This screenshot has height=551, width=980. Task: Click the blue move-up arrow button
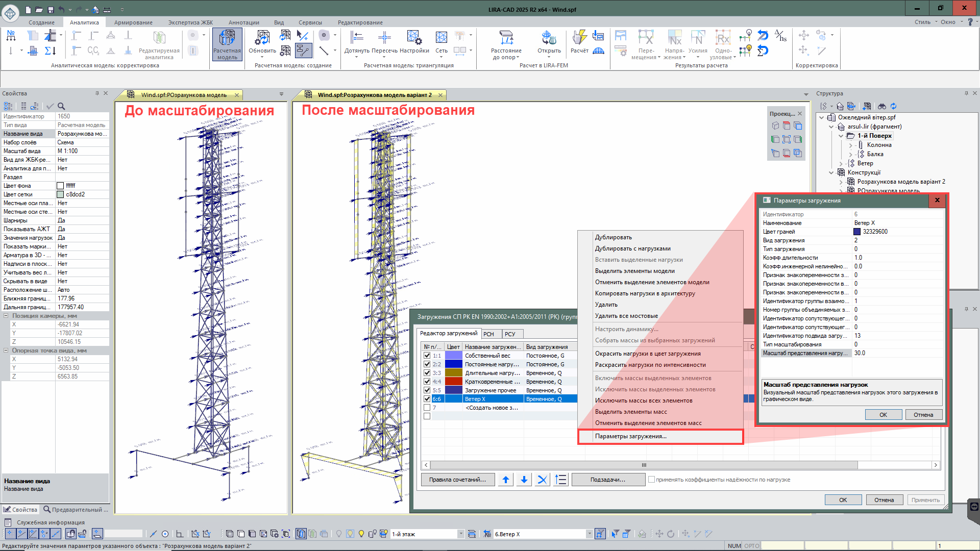[x=505, y=480]
